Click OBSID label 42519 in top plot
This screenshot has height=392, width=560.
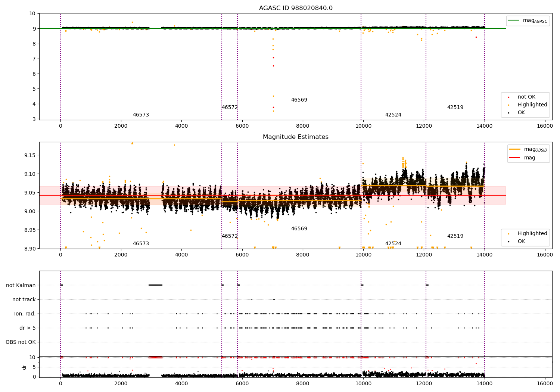455,108
